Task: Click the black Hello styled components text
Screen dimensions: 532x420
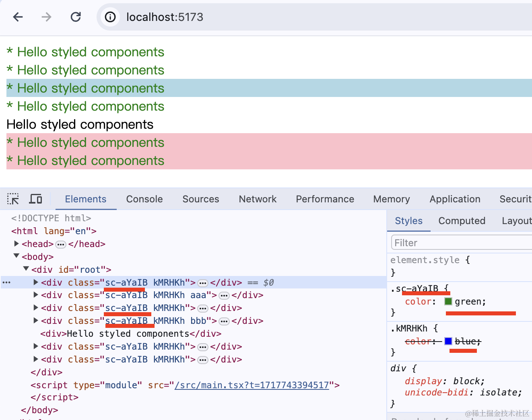Action: [80, 124]
